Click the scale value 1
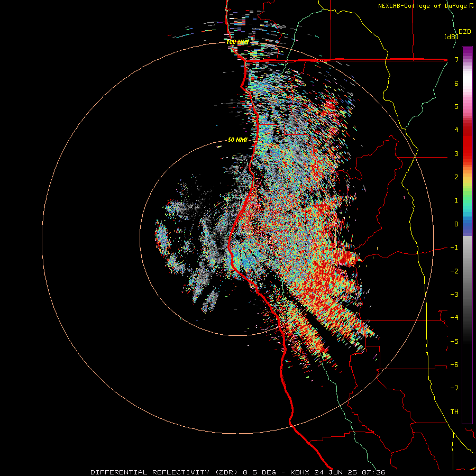Viewport: 476px width, 476px height. pyautogui.click(x=456, y=200)
